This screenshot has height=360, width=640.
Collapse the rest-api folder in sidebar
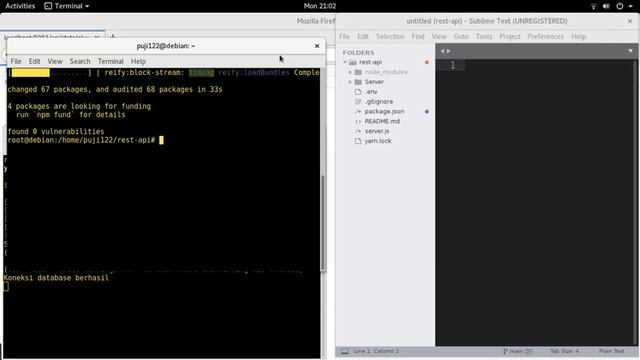(x=345, y=62)
